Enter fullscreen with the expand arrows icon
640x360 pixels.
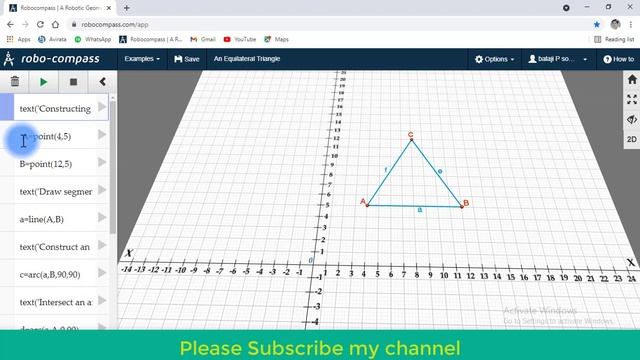pyautogui.click(x=632, y=99)
